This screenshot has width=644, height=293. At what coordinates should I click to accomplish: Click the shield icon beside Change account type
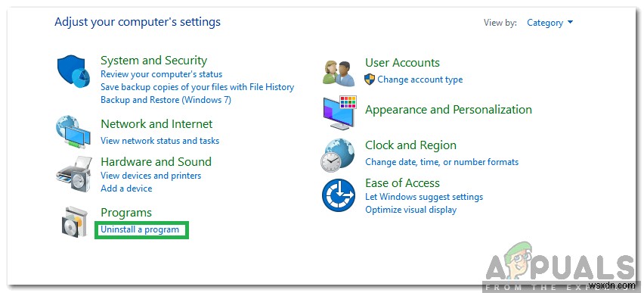[370, 79]
